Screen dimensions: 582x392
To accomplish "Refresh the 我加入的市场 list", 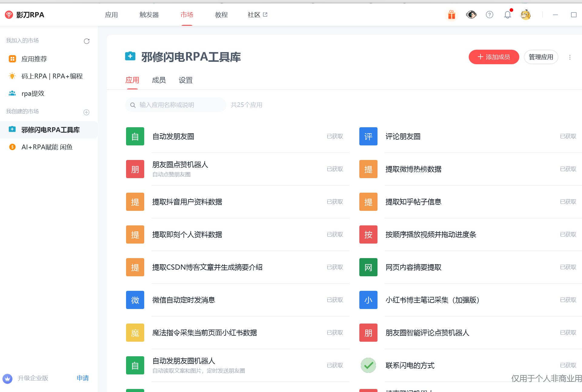I will [87, 41].
